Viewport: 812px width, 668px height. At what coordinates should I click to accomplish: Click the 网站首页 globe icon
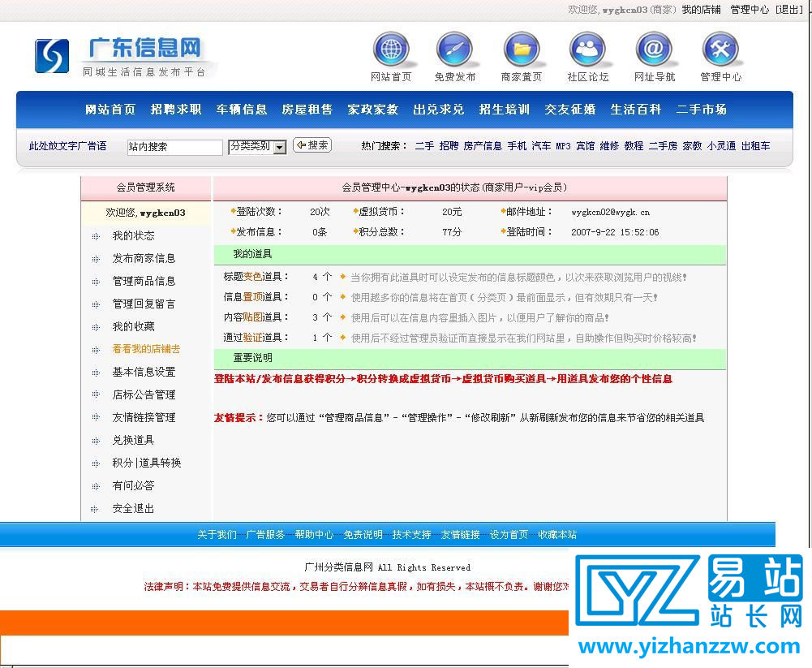point(391,50)
